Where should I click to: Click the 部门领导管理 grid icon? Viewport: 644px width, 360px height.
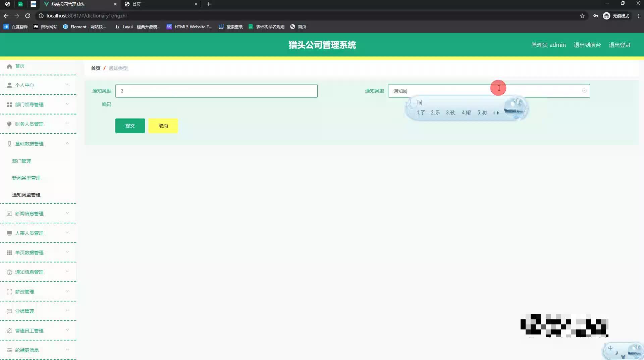coord(9,104)
